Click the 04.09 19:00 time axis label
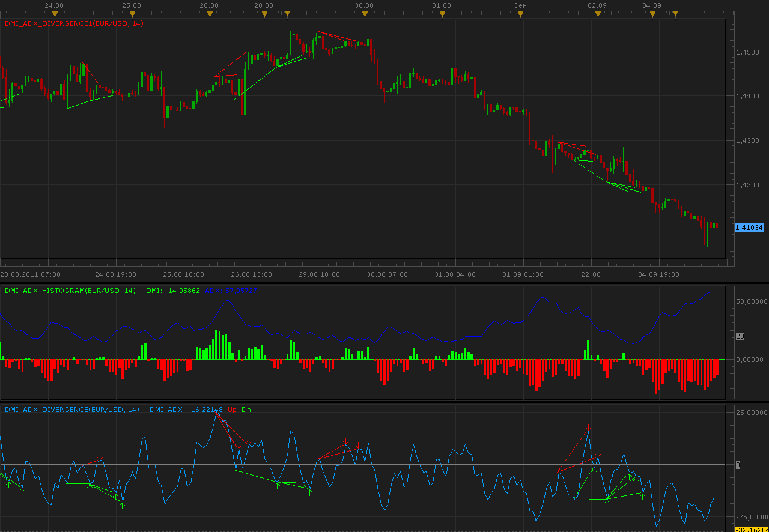This screenshot has width=769, height=532. pos(659,274)
